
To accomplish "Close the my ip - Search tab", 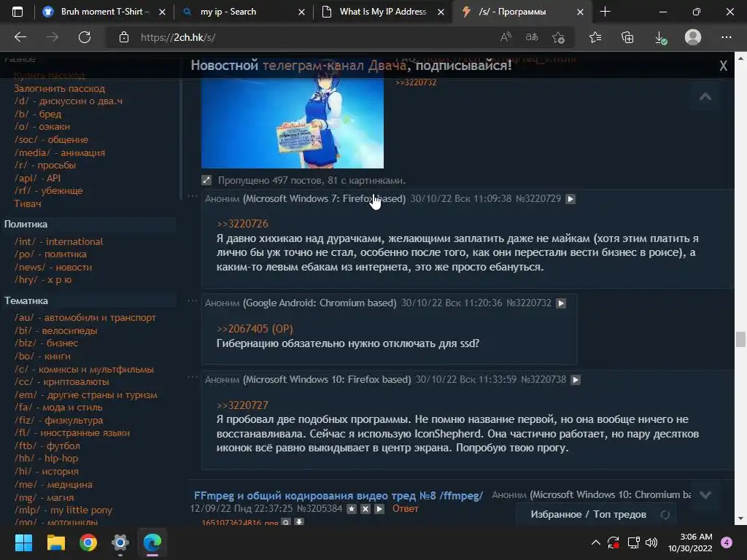I will pos(301,12).
